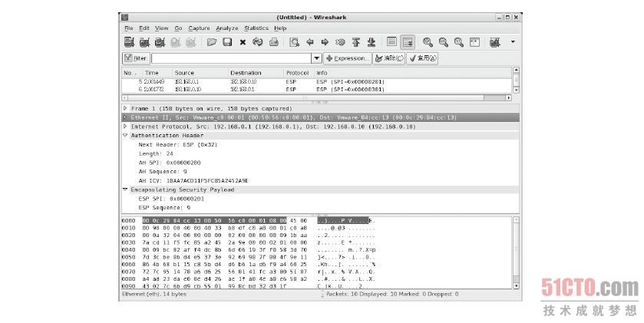The image size is (644, 323).
Task: Open capture filters toolbar icon
Action: point(495,42)
